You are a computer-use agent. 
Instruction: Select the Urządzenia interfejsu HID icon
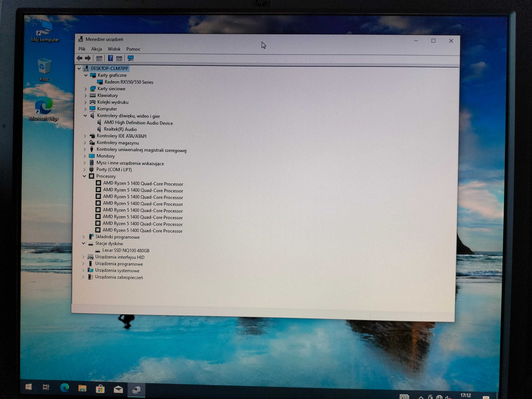click(90, 257)
